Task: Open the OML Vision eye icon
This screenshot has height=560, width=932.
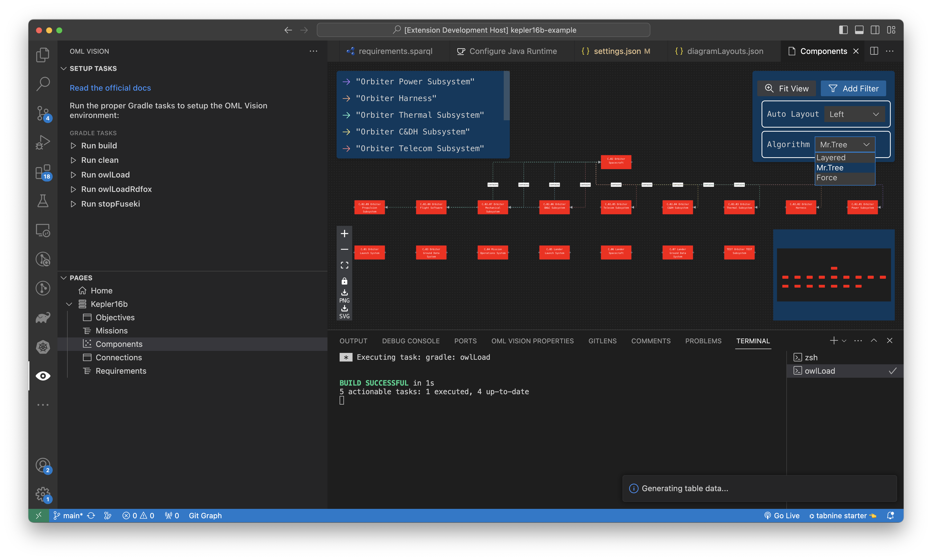Action: [43, 376]
